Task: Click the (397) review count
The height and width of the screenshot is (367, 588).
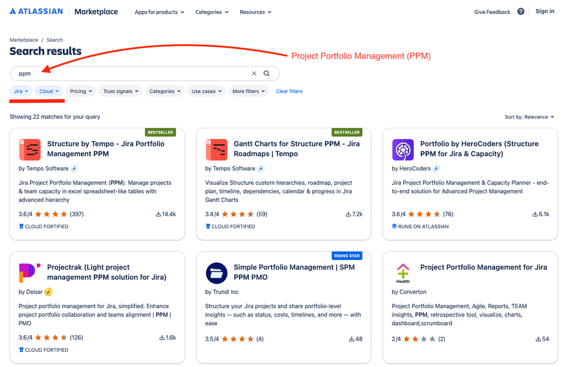Action: 77,214
